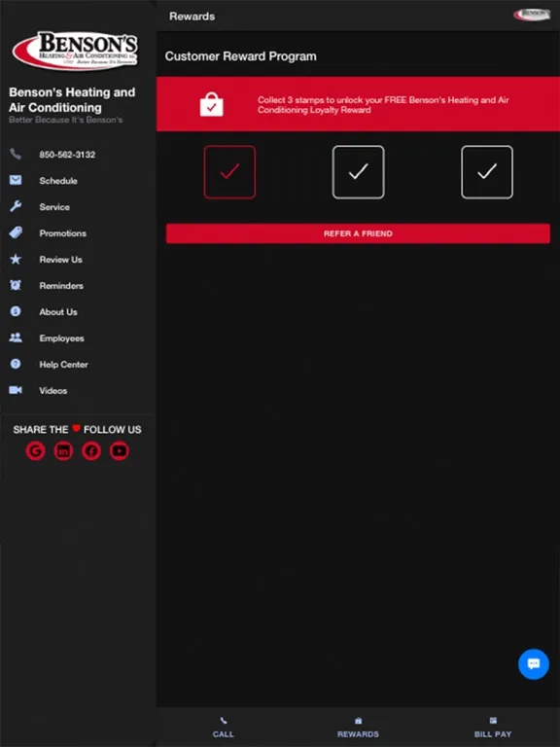Open the Google social icon
This screenshot has height=747, width=560.
(x=36, y=450)
